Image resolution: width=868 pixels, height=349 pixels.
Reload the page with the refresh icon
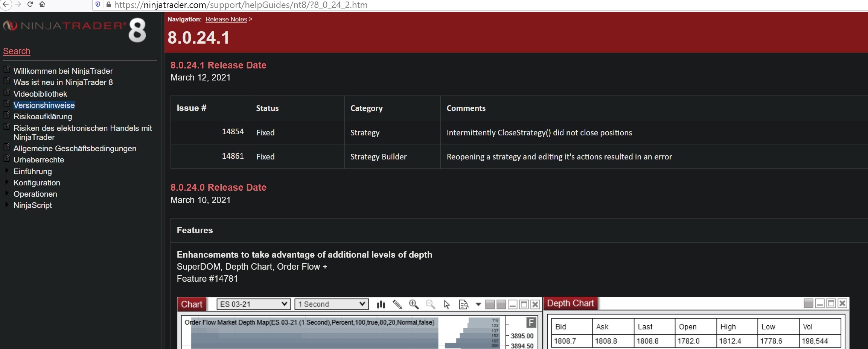[30, 5]
